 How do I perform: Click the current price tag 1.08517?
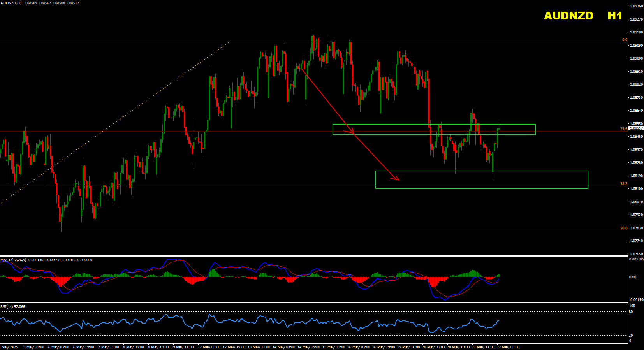[x=636, y=128]
